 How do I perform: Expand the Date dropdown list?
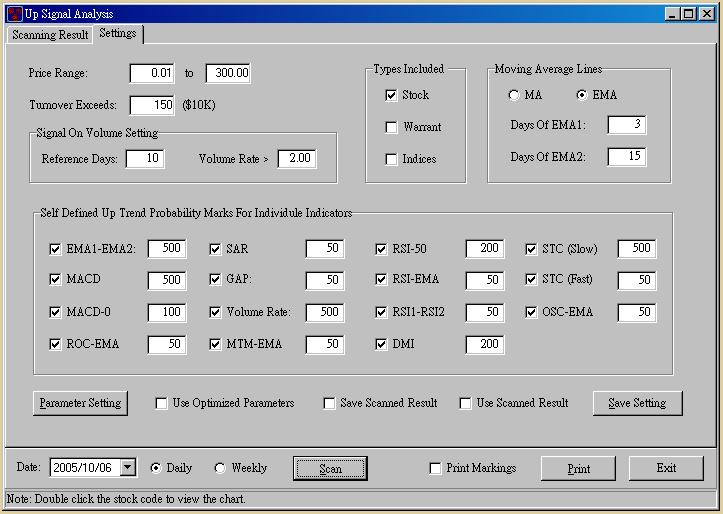(127, 468)
